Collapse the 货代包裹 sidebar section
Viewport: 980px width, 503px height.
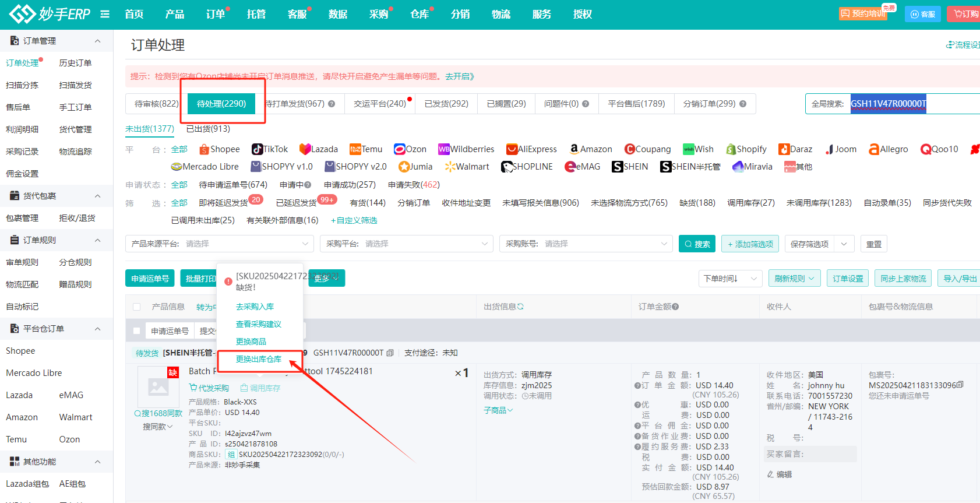click(x=98, y=196)
